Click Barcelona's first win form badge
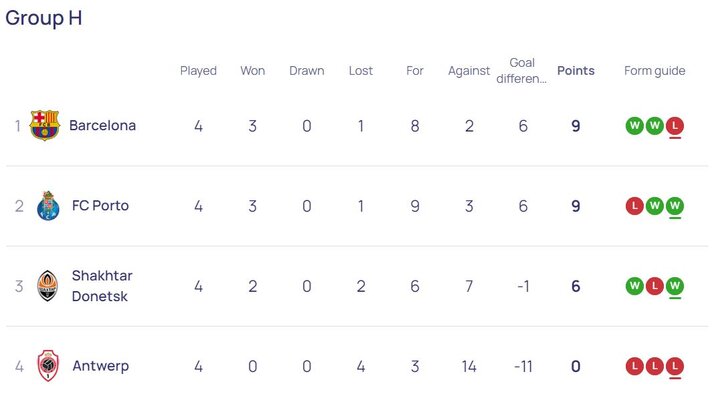Viewport: 720px width, 404px height. point(634,126)
